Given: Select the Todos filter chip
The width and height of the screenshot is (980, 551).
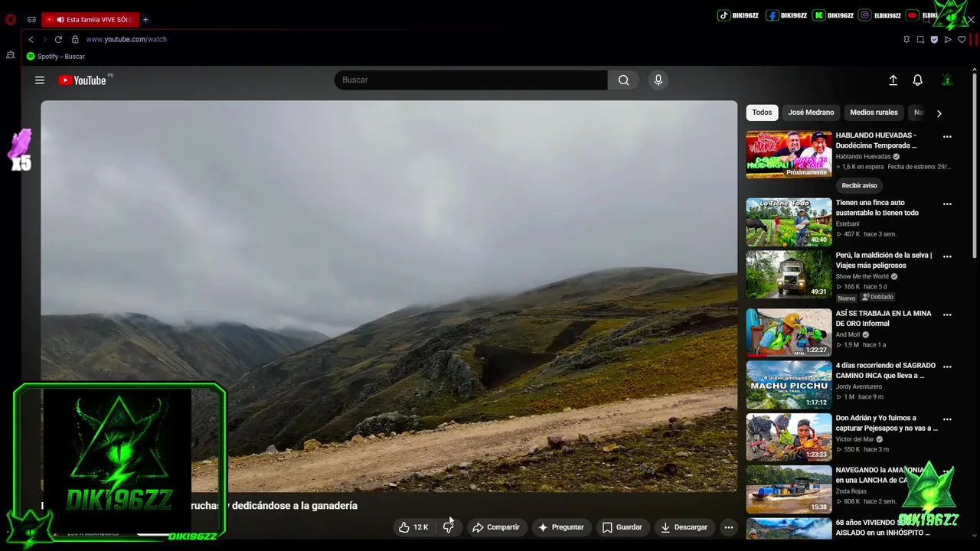Looking at the screenshot, I should click(762, 112).
